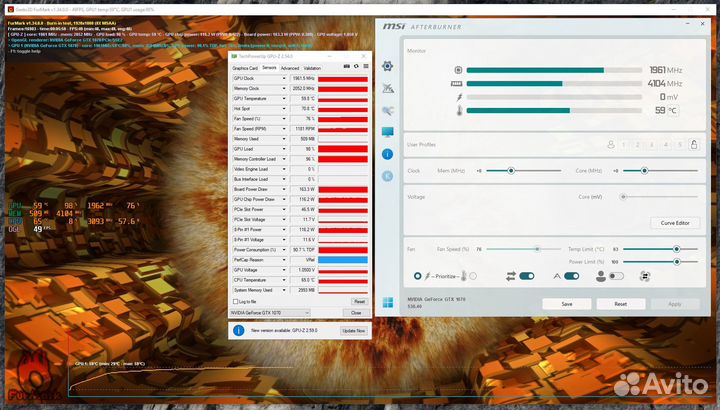Image resolution: width=720 pixels, height=410 pixels.
Task: Click the blue PerfCap Reason graph bar
Action: click(x=343, y=260)
